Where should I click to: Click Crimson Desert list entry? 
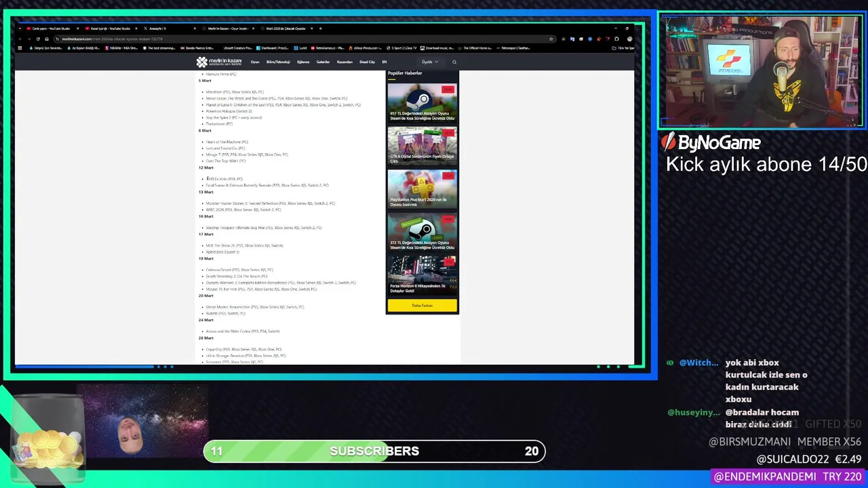click(239, 270)
